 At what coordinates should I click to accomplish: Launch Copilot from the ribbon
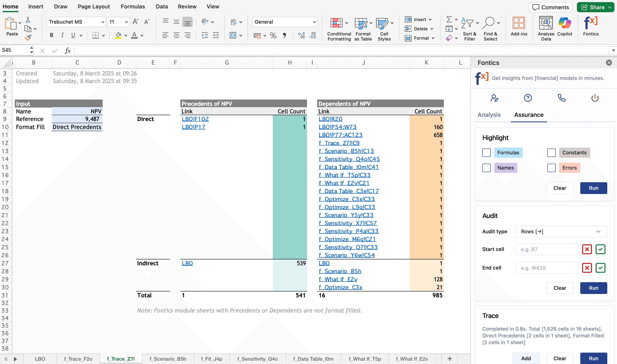point(565,27)
